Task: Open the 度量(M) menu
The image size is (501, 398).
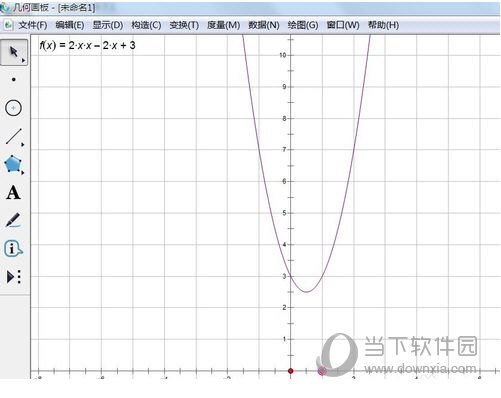Action: coord(223,25)
